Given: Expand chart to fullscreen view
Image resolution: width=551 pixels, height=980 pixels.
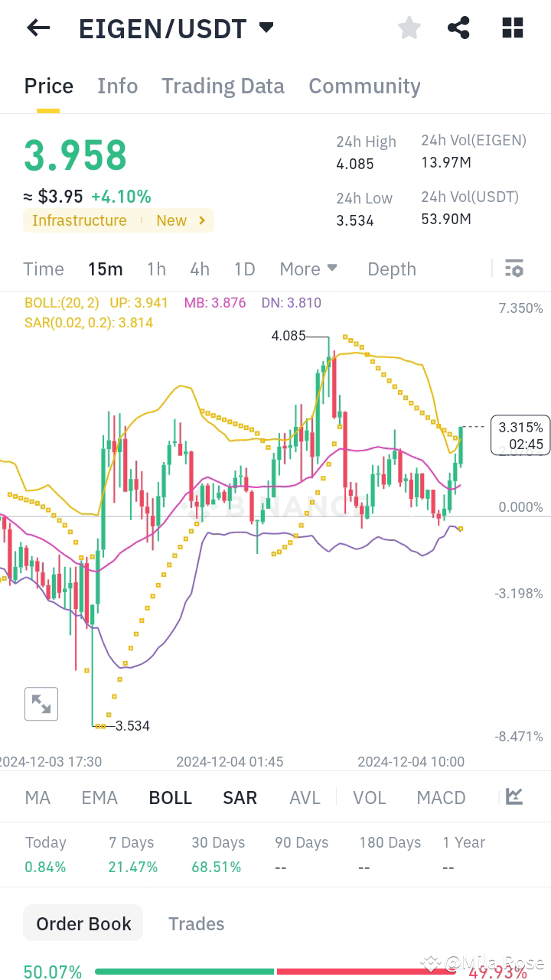Looking at the screenshot, I should 41,703.
